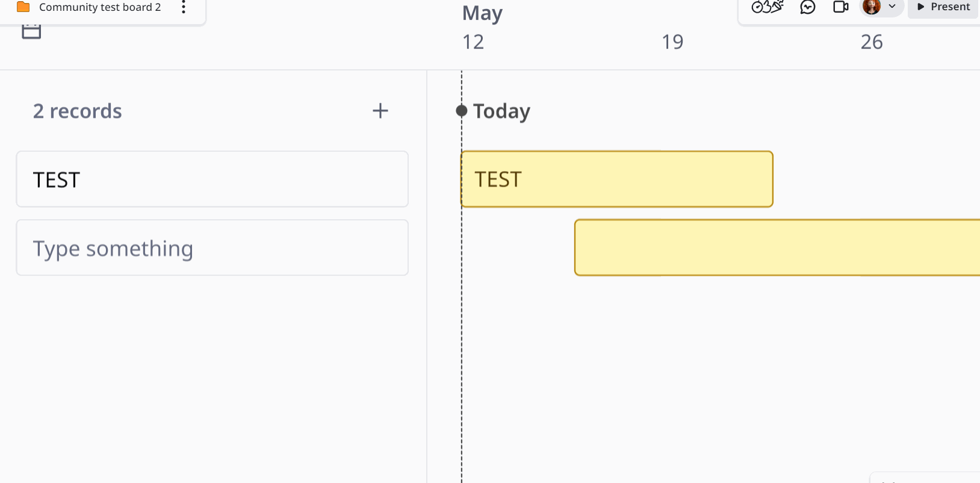Click the Present button
Viewport: 980px width, 483px height.
[x=943, y=7]
